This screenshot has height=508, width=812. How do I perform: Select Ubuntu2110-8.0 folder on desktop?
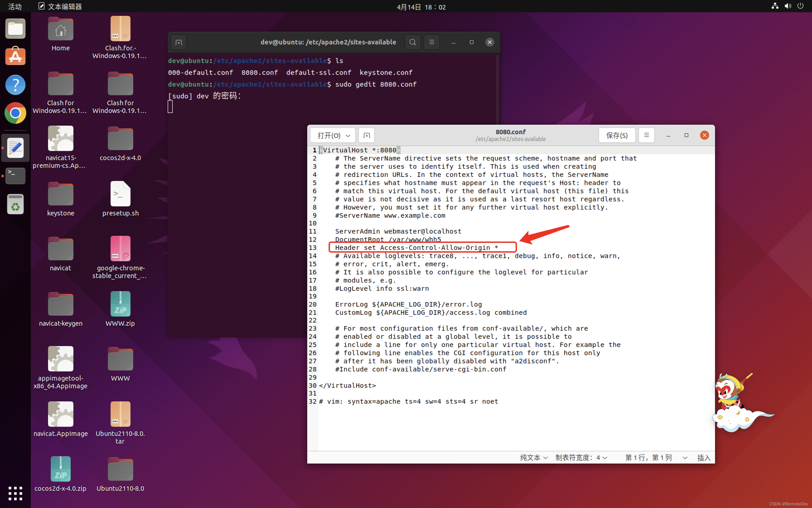coord(121,474)
